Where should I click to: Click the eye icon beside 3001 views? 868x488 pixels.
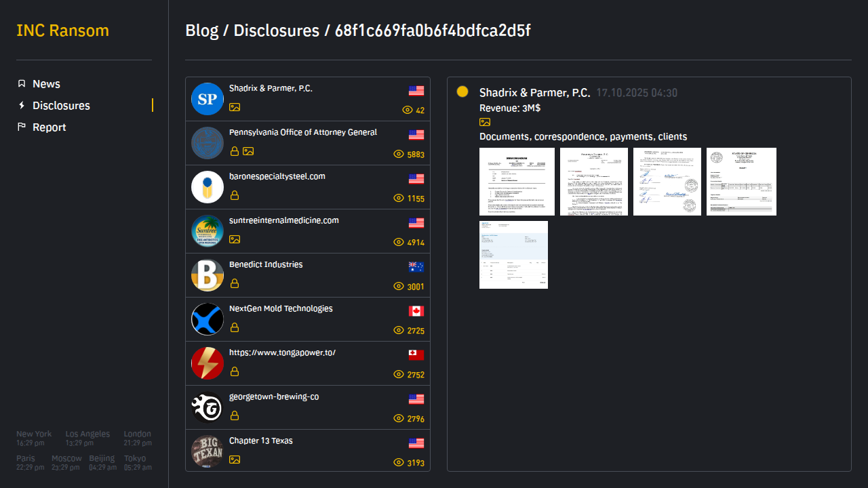tap(399, 287)
